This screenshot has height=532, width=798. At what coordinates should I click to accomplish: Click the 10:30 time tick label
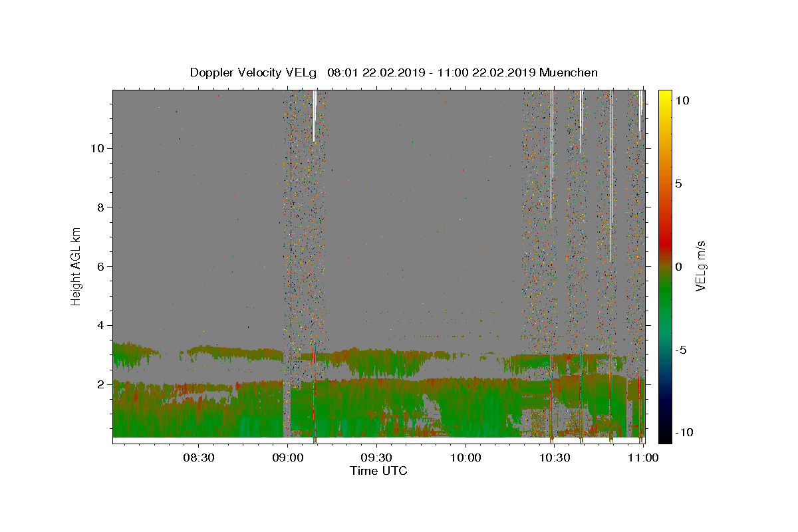point(555,458)
